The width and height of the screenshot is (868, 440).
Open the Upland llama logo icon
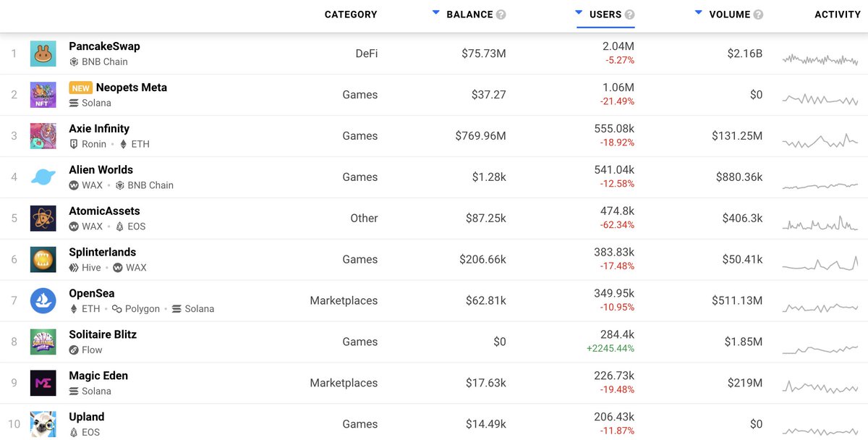point(43,425)
